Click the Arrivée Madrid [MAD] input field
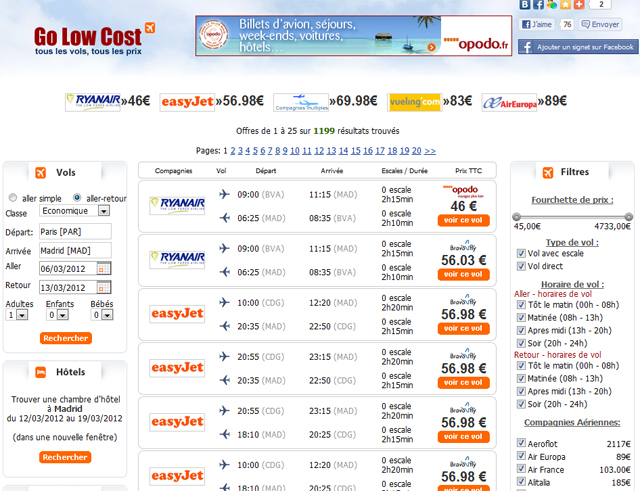Screen dimensions: 640x491 (x=75, y=250)
